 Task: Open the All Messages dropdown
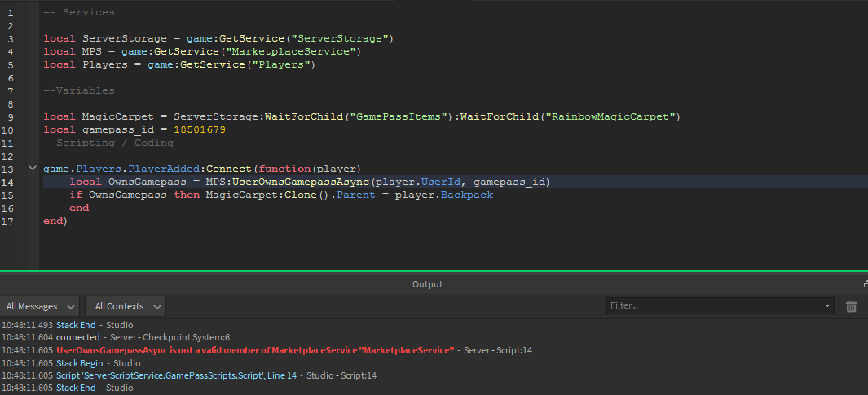[40, 306]
